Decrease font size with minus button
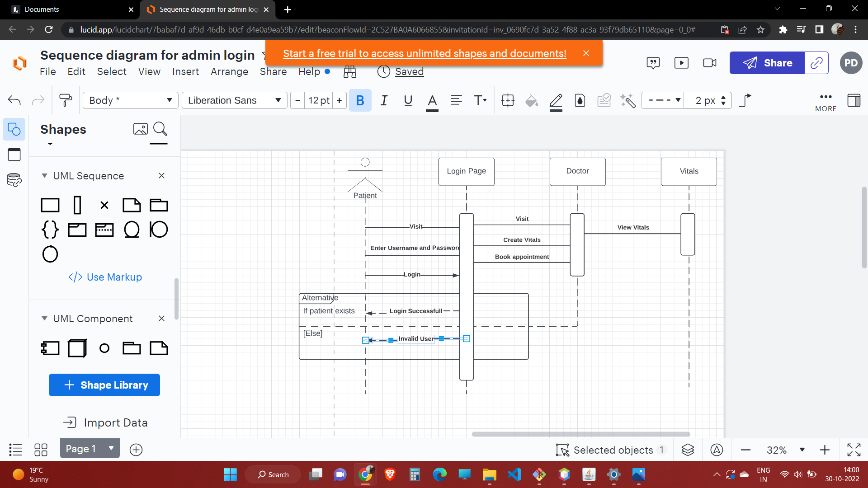 coord(297,100)
